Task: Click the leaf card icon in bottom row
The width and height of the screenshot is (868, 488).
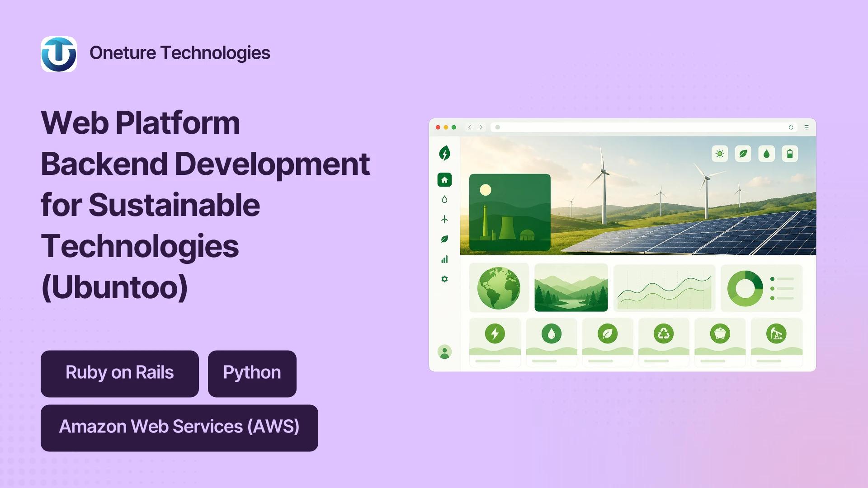Action: (608, 334)
